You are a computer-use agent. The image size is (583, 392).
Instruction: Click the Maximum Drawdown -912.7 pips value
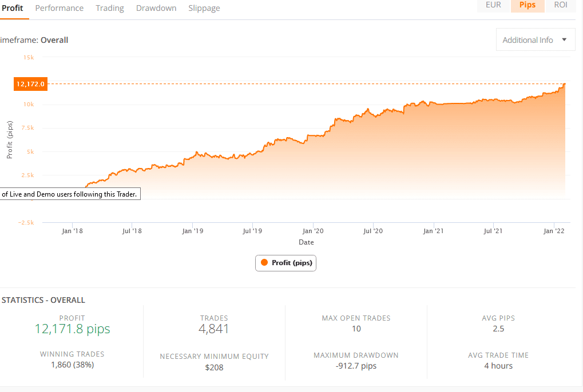356,366
